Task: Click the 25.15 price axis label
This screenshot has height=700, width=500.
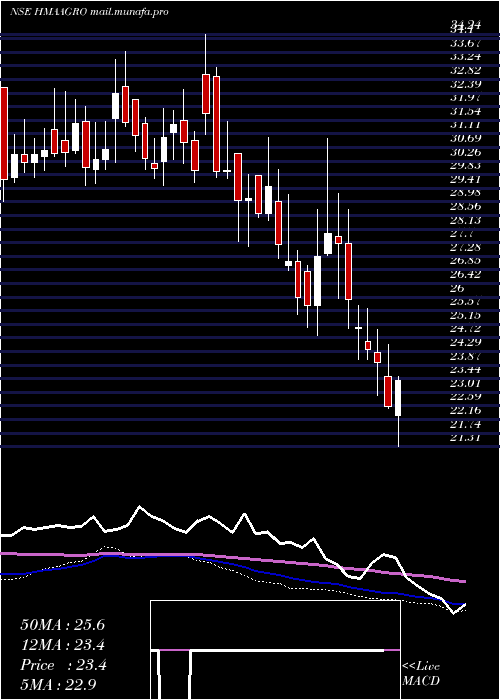Action: [465, 316]
